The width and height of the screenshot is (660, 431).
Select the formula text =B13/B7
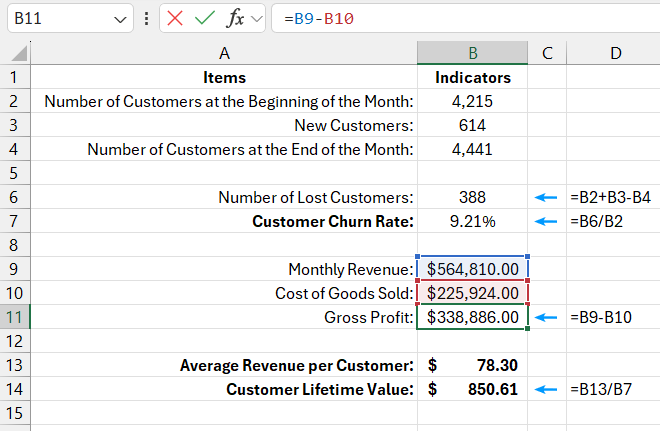click(601, 389)
